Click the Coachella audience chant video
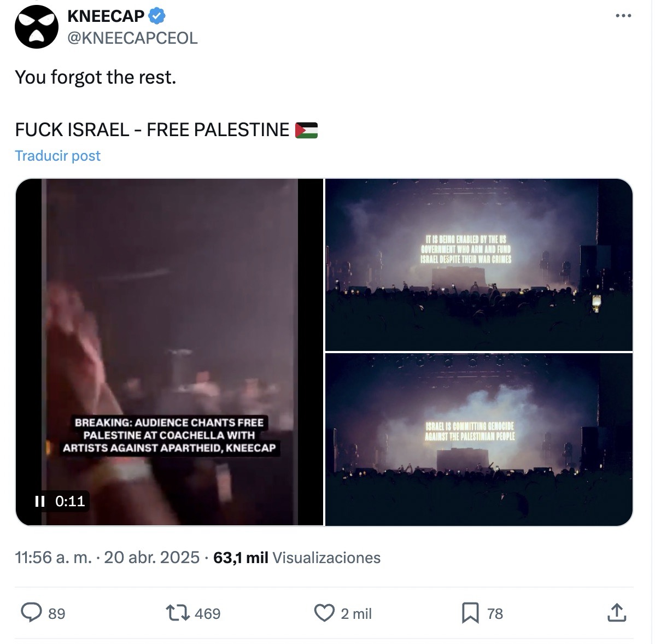This screenshot has height=644, width=655. pyautogui.click(x=169, y=352)
